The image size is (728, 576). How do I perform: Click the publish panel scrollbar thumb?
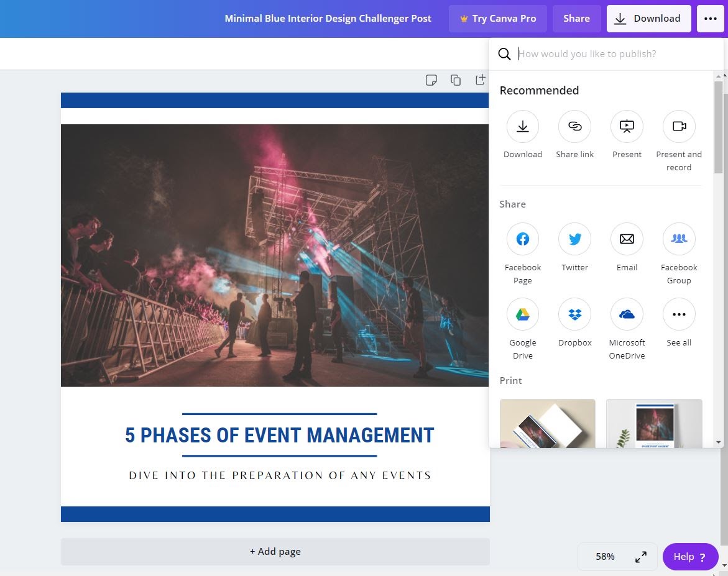pos(718,127)
